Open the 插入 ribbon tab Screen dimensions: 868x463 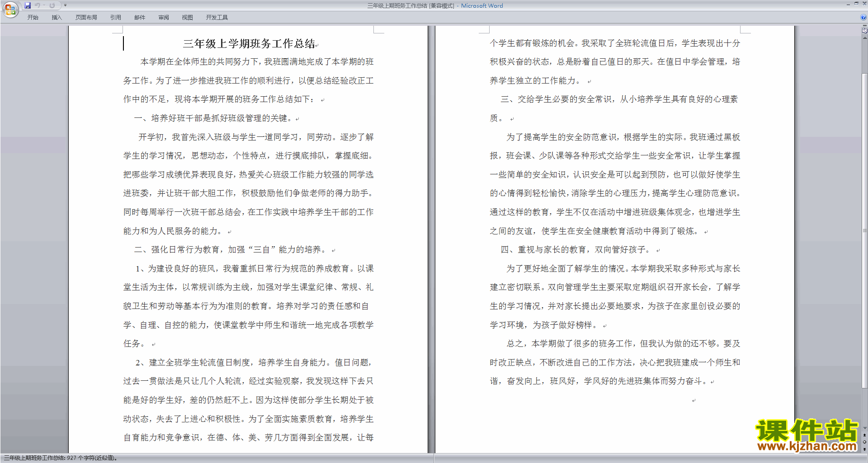pyautogui.click(x=57, y=18)
